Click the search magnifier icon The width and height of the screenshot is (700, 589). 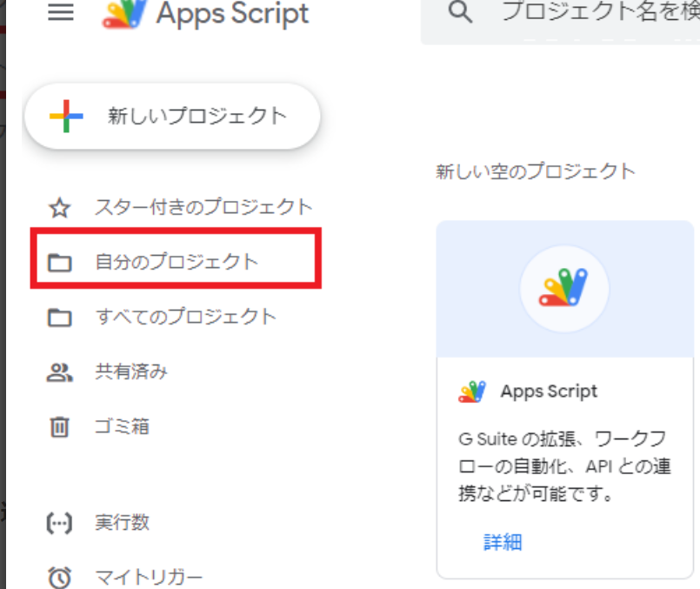click(460, 11)
